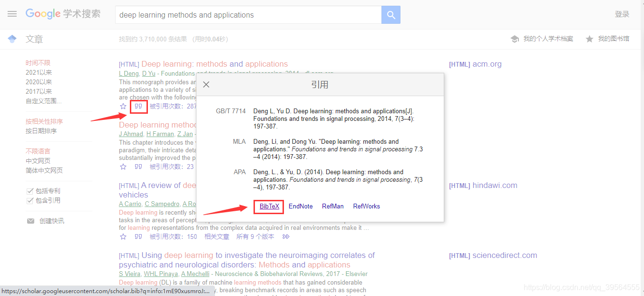Sort results by relevance
Viewport: 644px width, 296px height.
(44, 121)
